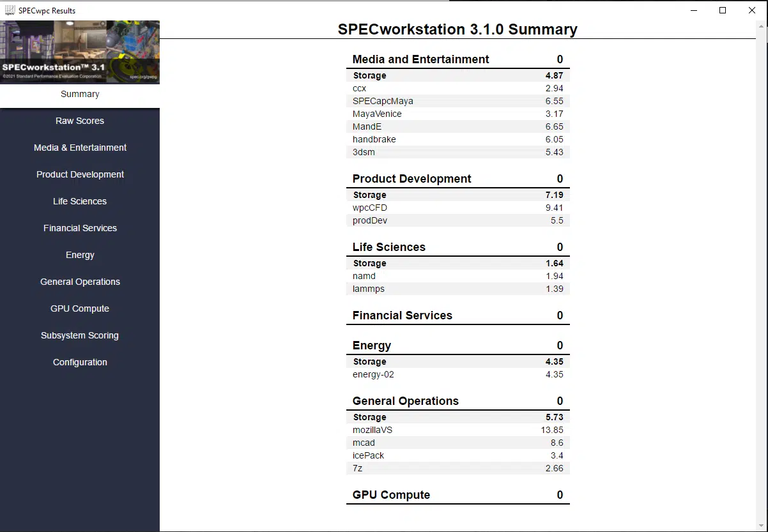The width and height of the screenshot is (768, 532).
Task: Minimize the SPECwpc Results window
Action: point(693,10)
